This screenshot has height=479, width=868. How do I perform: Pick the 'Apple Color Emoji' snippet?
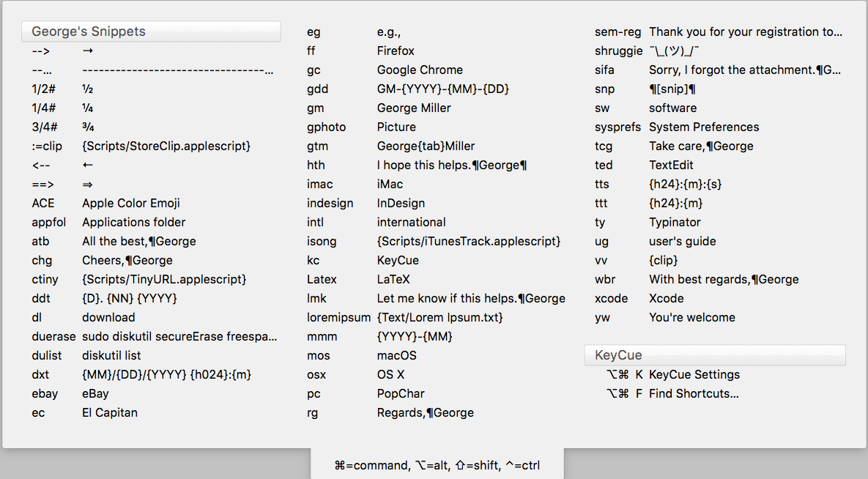[x=130, y=203]
